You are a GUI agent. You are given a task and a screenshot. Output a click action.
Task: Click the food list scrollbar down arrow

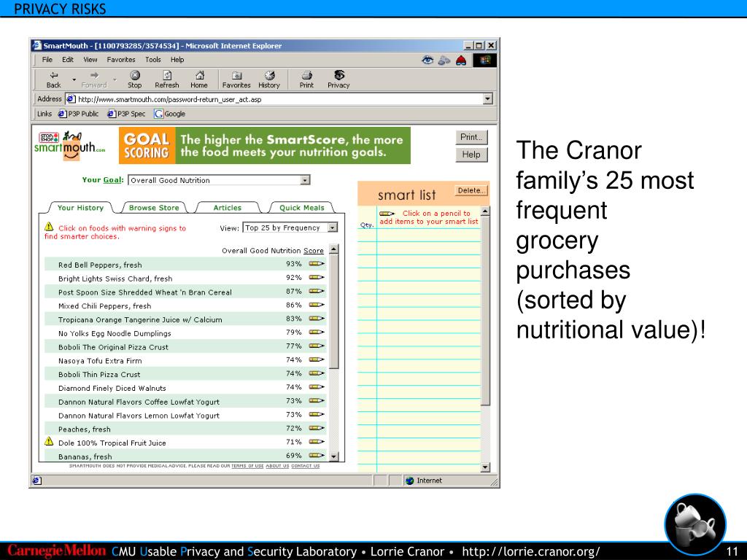pyautogui.click(x=333, y=456)
